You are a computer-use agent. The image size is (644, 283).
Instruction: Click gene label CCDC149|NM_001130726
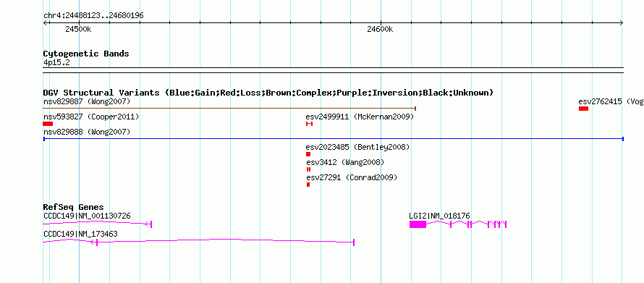click(87, 216)
